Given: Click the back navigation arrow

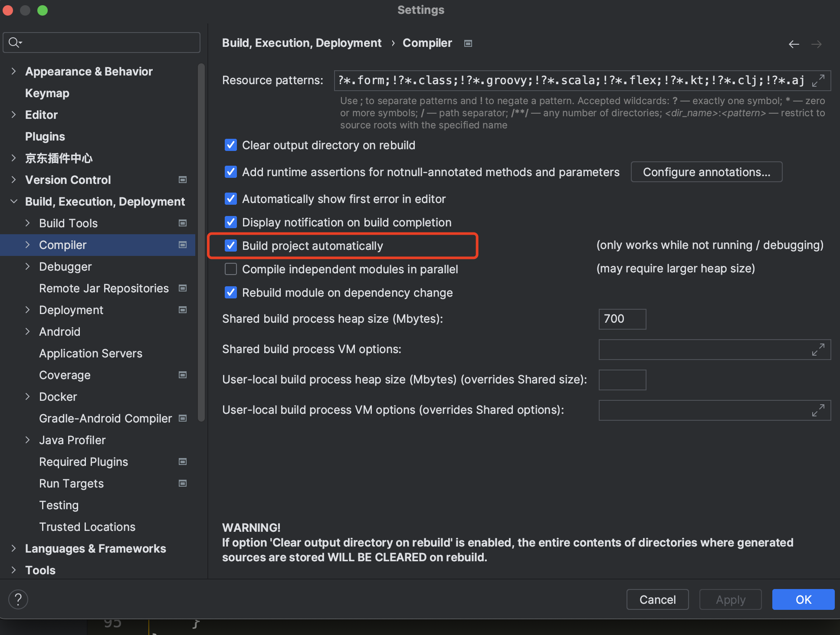Looking at the screenshot, I should (x=794, y=44).
